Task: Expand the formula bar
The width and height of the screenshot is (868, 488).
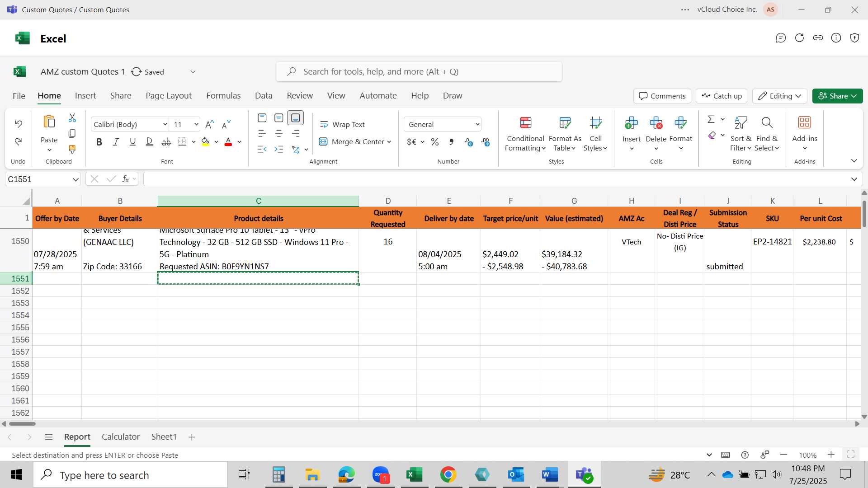Action: [x=854, y=179]
